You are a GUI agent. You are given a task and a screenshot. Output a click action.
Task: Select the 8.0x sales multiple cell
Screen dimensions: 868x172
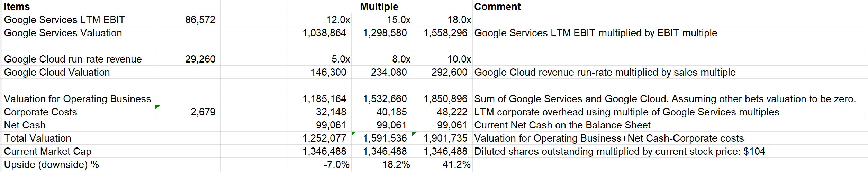point(382,59)
